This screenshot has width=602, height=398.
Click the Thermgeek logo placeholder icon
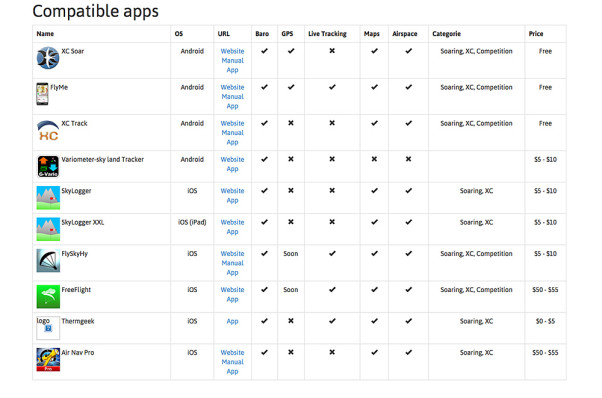(48, 328)
